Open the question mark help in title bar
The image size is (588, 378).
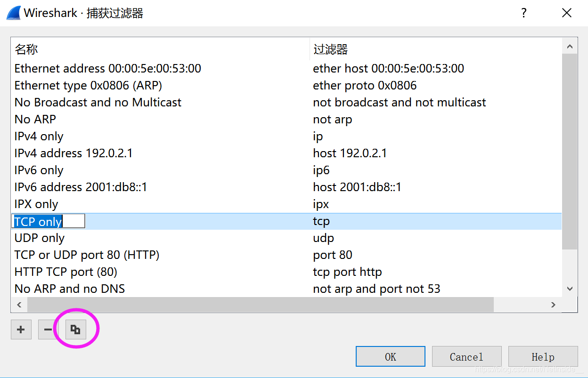524,13
